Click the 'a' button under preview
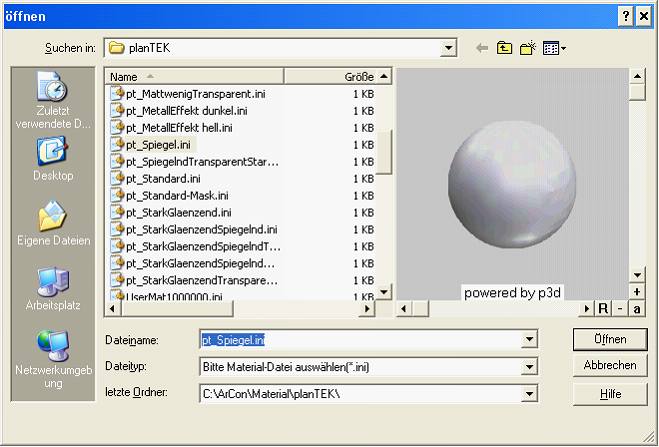 point(637,308)
